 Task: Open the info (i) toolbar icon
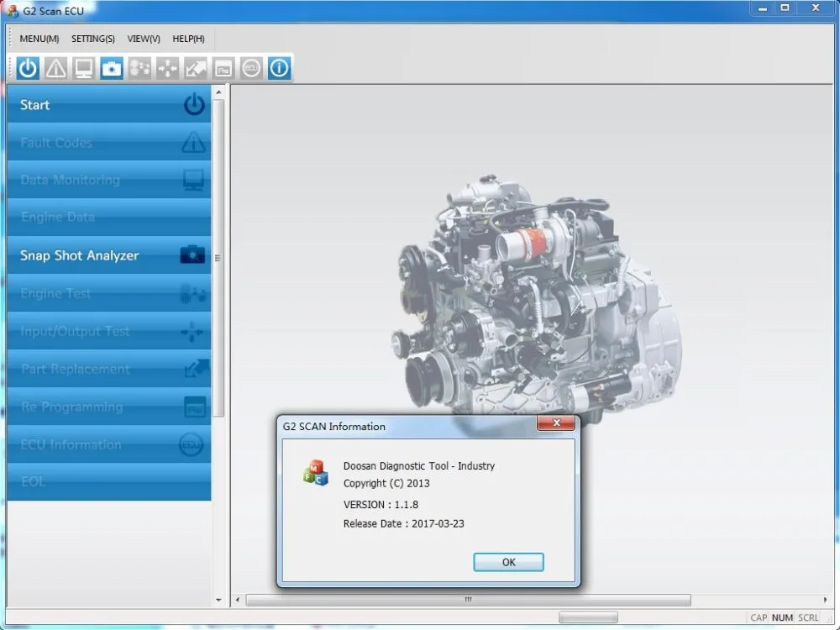[x=279, y=68]
